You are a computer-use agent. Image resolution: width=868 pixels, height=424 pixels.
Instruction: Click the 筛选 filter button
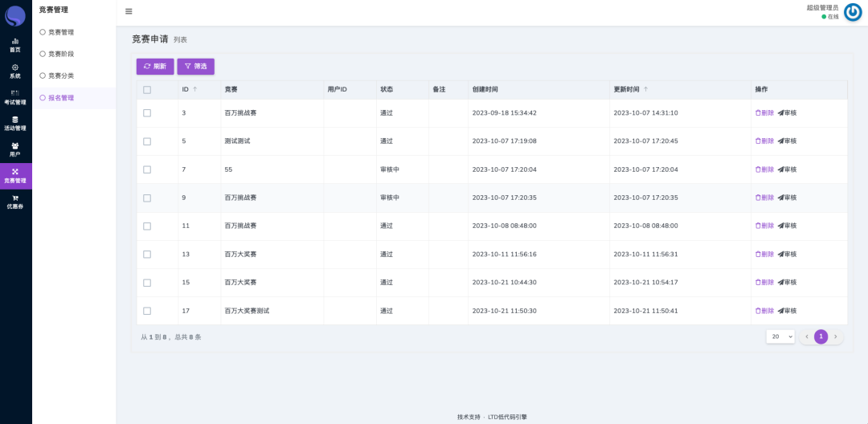click(195, 67)
